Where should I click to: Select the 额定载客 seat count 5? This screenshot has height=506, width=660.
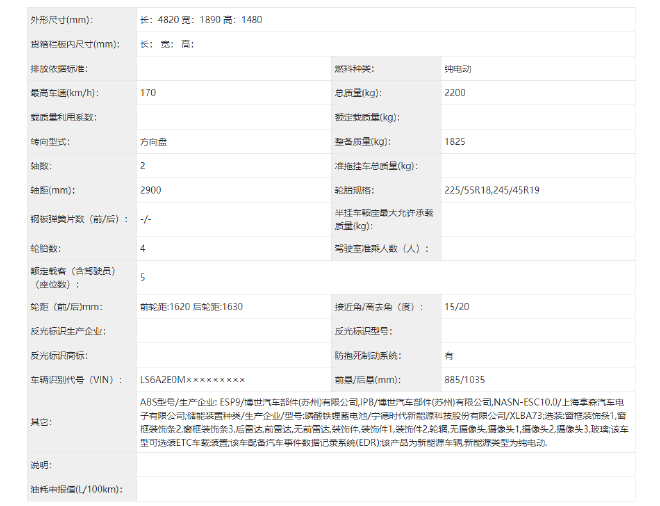[143, 277]
